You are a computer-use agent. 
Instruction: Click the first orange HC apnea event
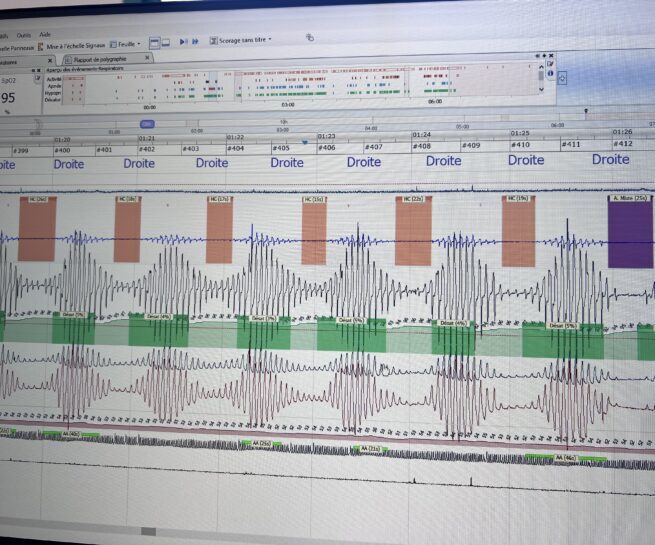point(37,229)
